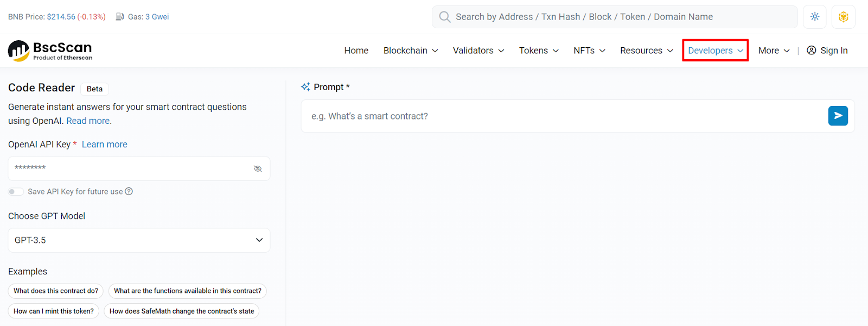
Task: Click the gas pump icon
Action: [120, 17]
